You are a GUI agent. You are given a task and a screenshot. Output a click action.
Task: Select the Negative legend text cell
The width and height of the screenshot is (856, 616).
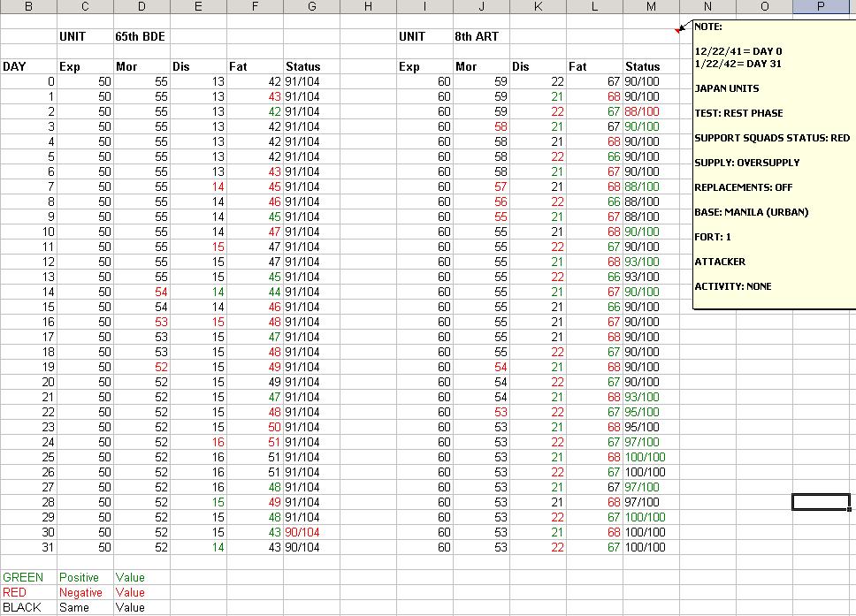[85, 592]
